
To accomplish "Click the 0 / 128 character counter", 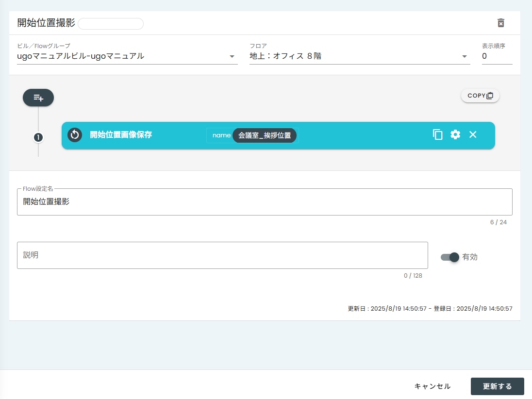I will tap(413, 276).
